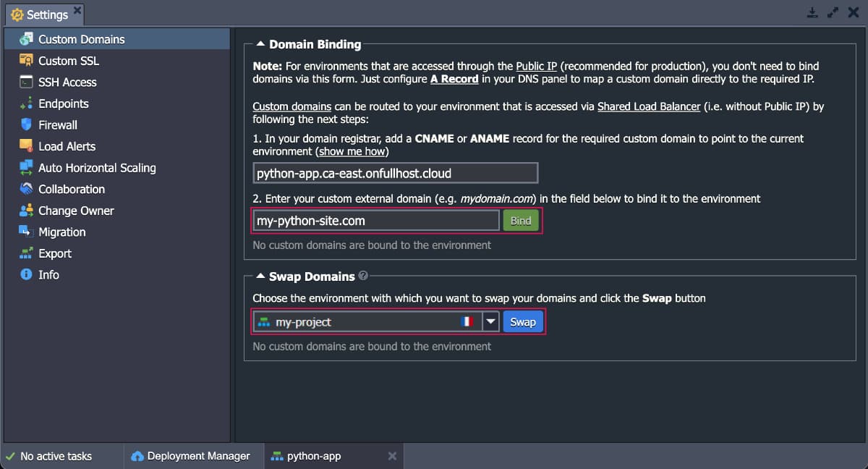Collapse the Domain Binding section

coord(261,44)
